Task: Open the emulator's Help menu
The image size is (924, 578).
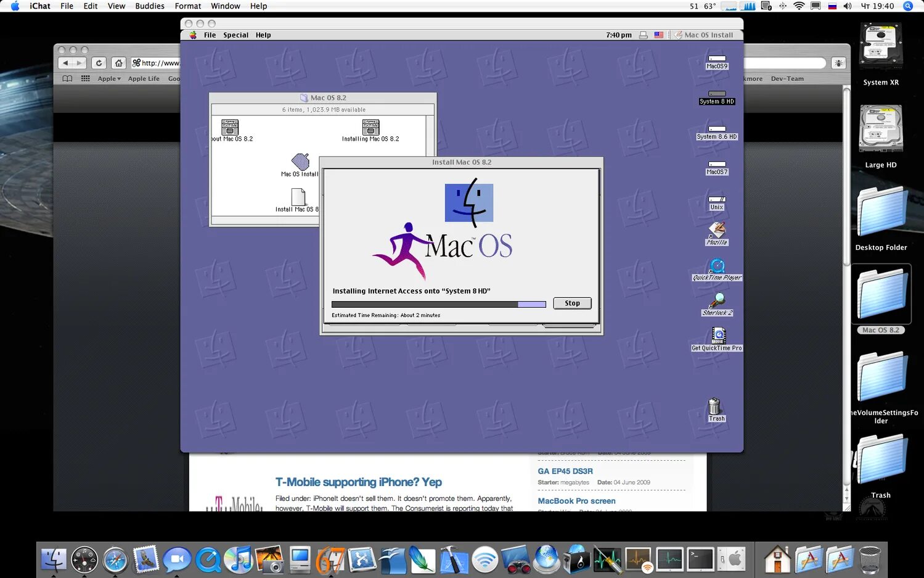Action: [263, 35]
